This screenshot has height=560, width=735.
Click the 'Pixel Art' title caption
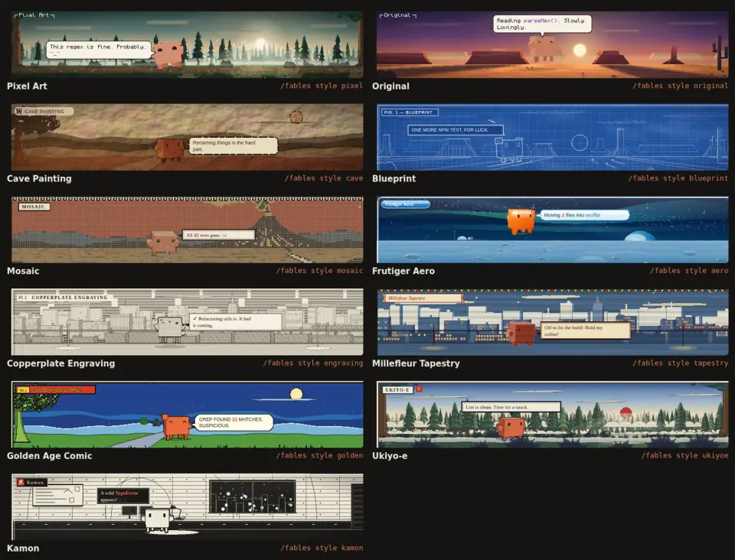tap(27, 86)
